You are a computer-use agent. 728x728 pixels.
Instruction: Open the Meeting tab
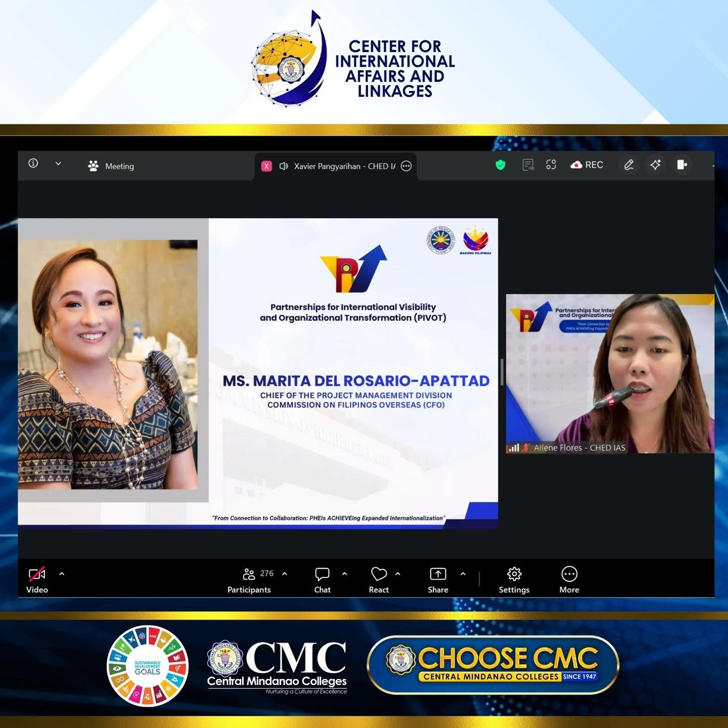point(111,166)
